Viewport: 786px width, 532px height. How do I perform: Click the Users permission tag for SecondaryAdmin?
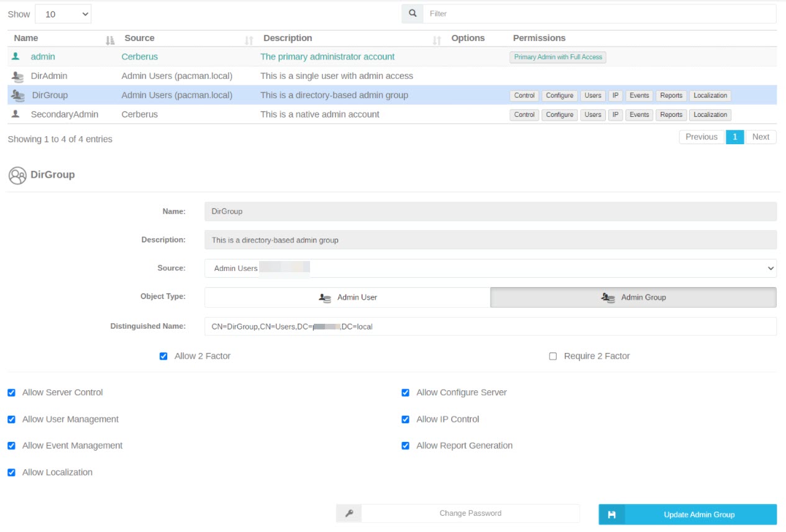592,114
